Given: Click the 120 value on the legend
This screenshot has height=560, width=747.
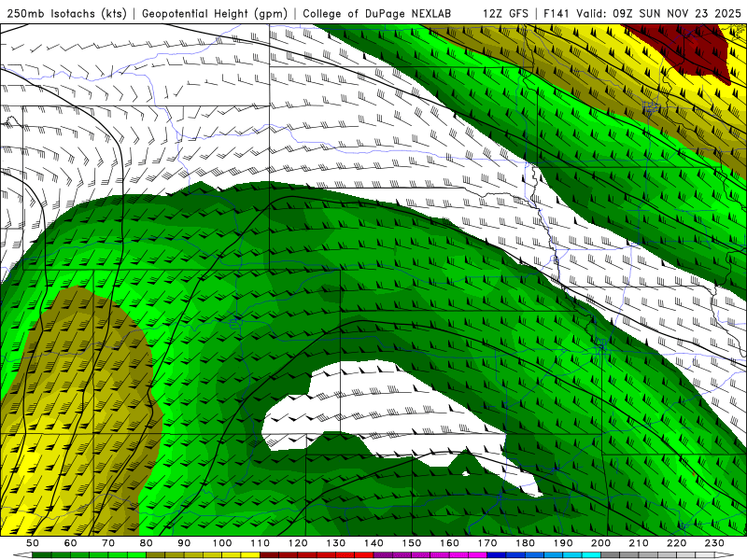Looking at the screenshot, I should tap(298, 543).
